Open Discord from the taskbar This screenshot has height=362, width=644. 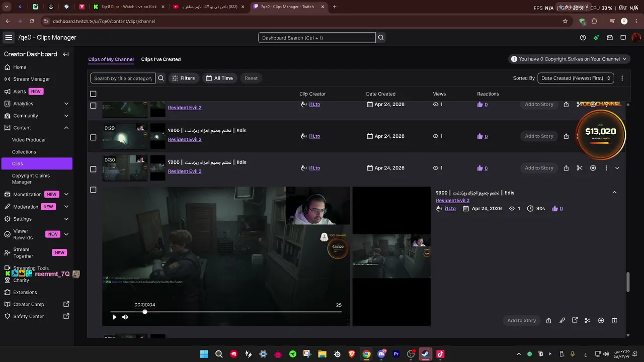coord(381,354)
